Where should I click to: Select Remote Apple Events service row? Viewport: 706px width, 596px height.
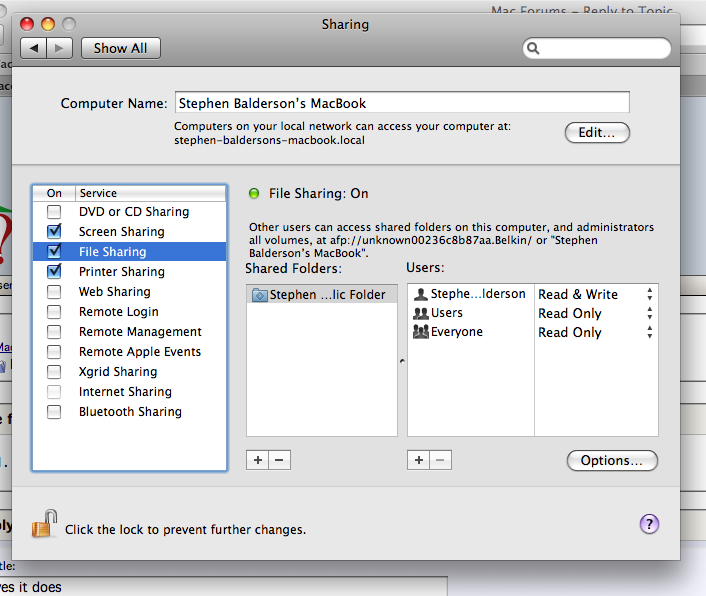pos(129,352)
